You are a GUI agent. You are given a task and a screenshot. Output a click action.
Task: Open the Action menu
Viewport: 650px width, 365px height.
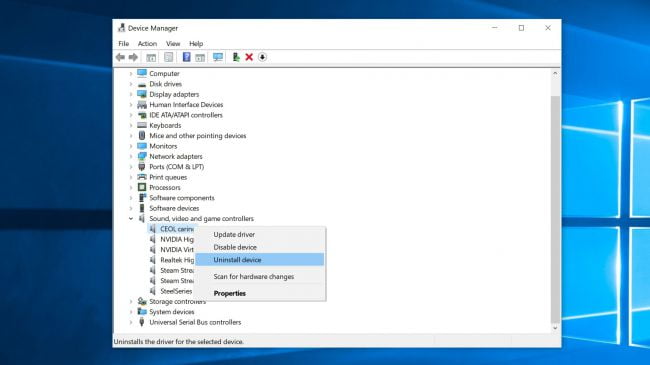tap(147, 44)
